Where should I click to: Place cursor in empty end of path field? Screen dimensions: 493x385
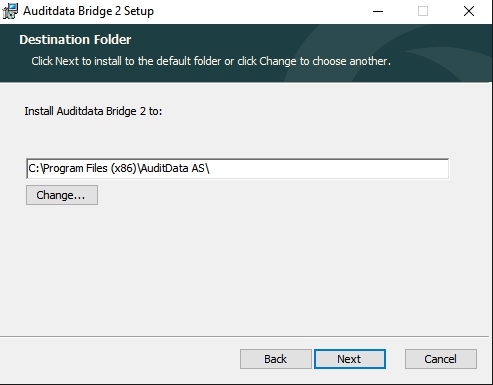point(328,169)
